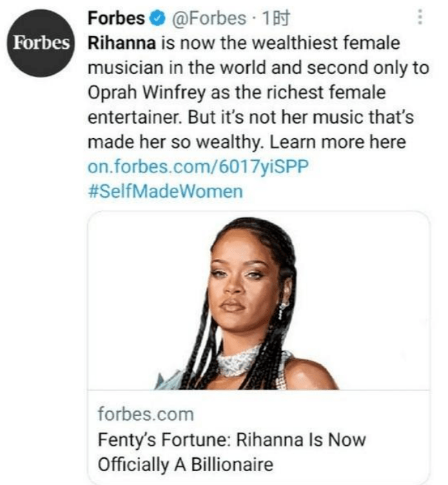
Task: Click "entertainer. But it's not her music" line
Action: [x=251, y=117]
